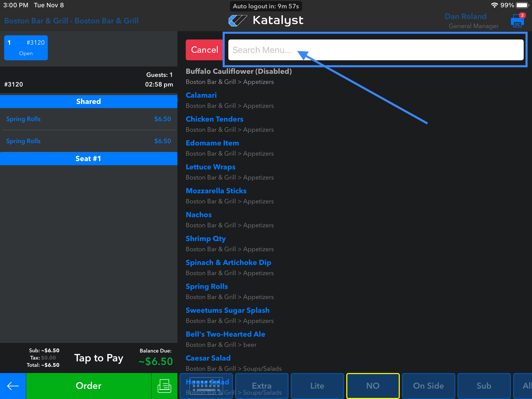Image resolution: width=532 pixels, height=399 pixels.
Task: Select the Sub modifier
Action: click(x=484, y=386)
